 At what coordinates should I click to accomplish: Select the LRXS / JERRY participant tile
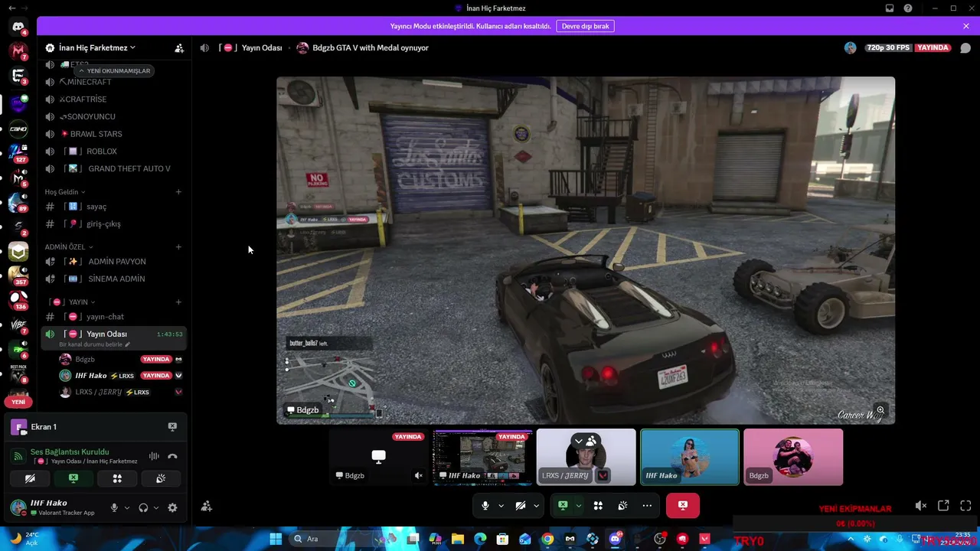click(x=586, y=457)
